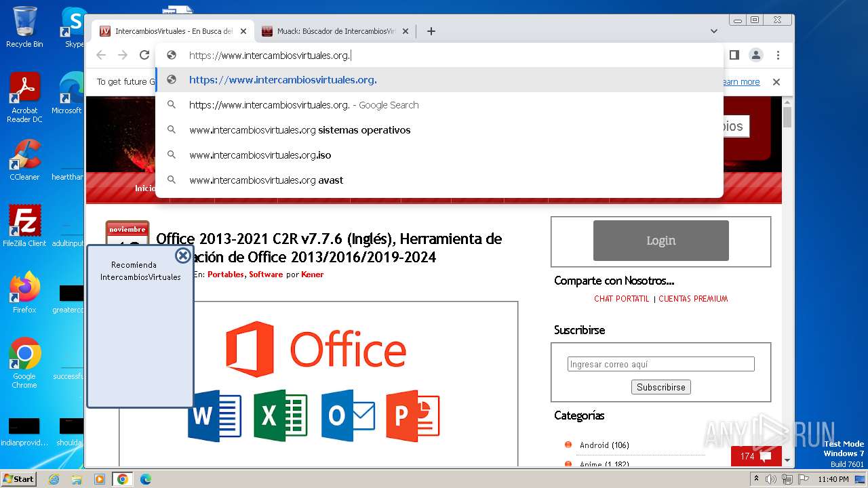868x488 pixels.
Task: Open the CHAT PORTATIL link
Action: coord(622,299)
